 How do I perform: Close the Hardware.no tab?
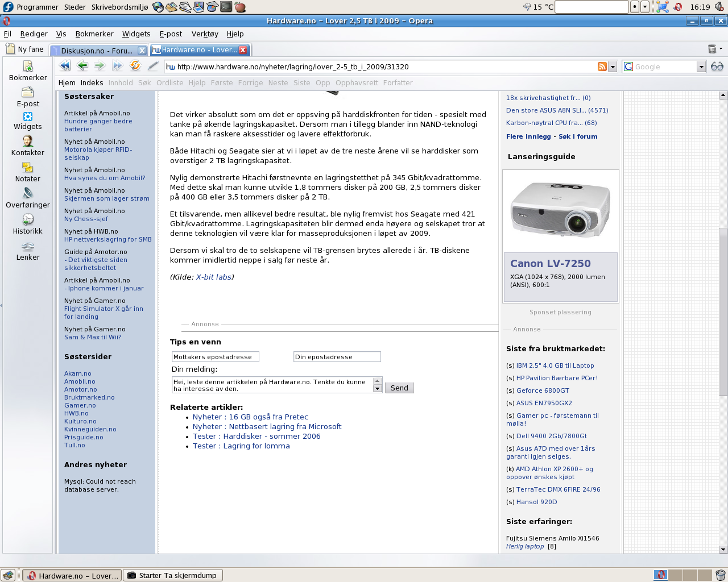click(x=243, y=50)
